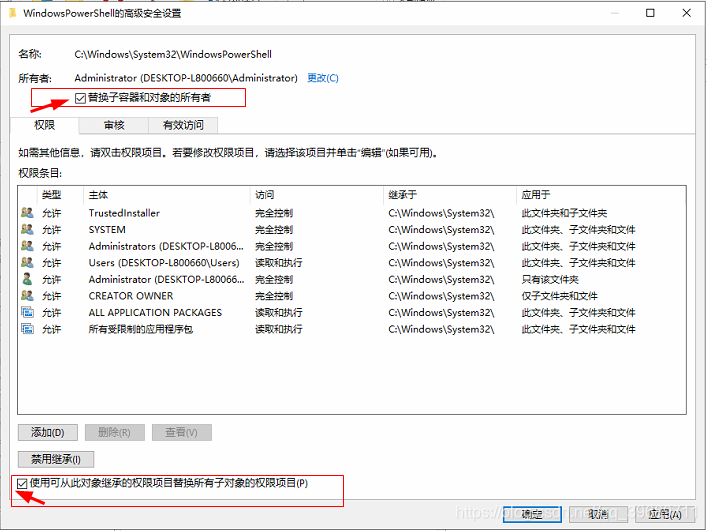Select the 所有受限制的应用程序包 entry
Image resolution: width=707 pixels, height=531 pixels.
coord(141,329)
